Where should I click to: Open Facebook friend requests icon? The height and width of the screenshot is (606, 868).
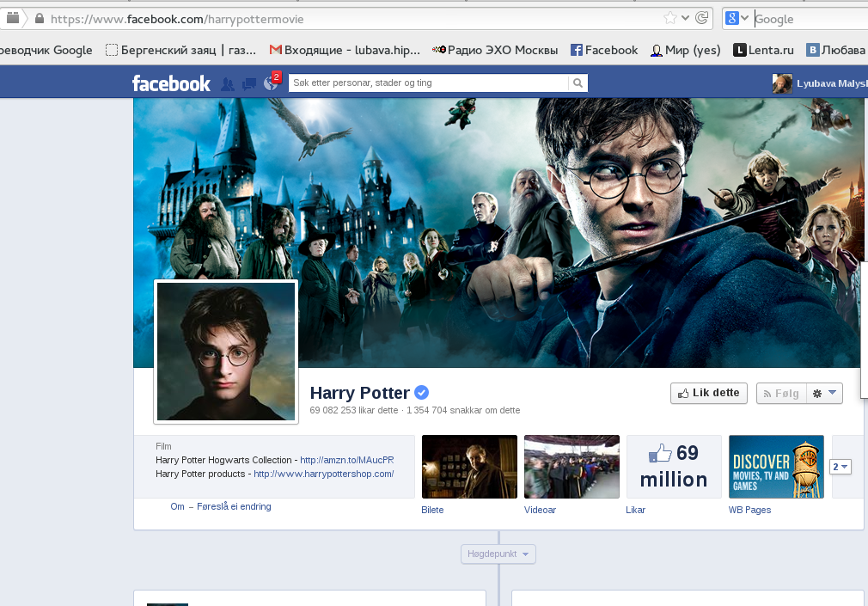pos(228,83)
